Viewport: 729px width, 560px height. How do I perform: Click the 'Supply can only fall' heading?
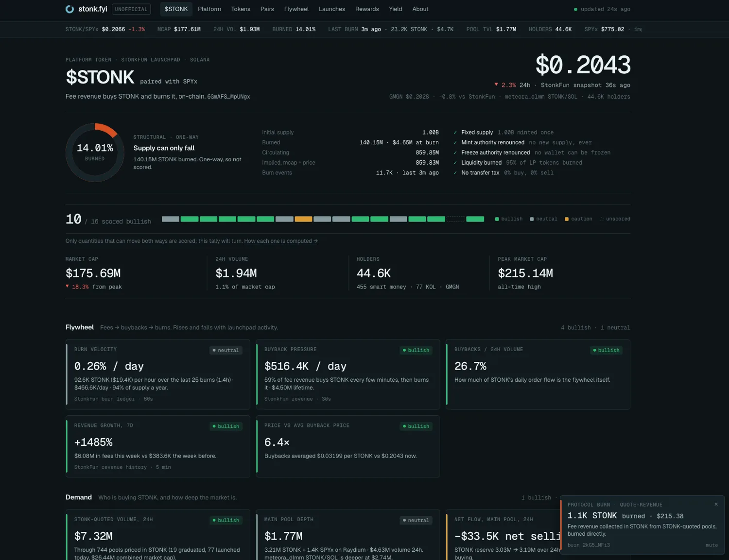164,148
